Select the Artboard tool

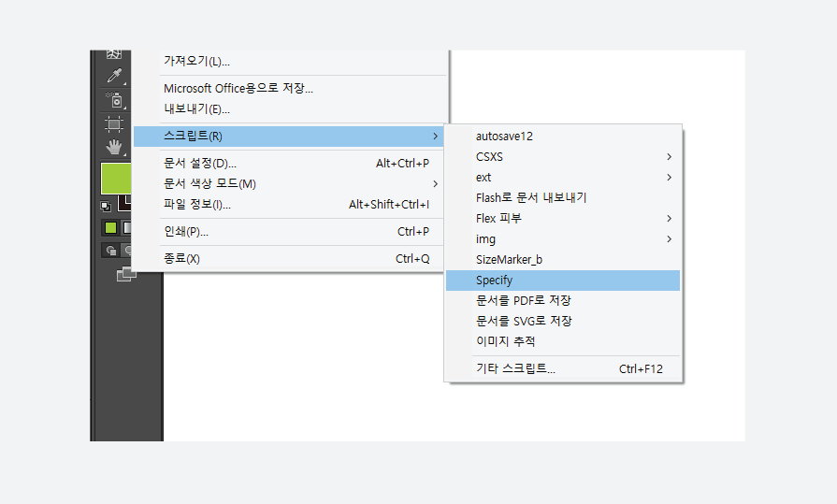coord(114,123)
